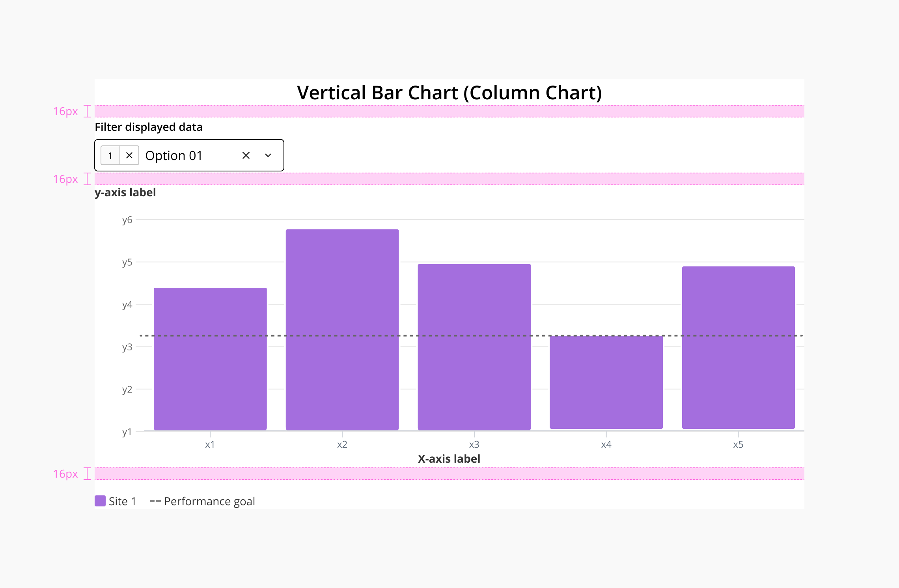Clear all selections in the filter combo box
This screenshot has height=588, width=899.
pos(246,155)
